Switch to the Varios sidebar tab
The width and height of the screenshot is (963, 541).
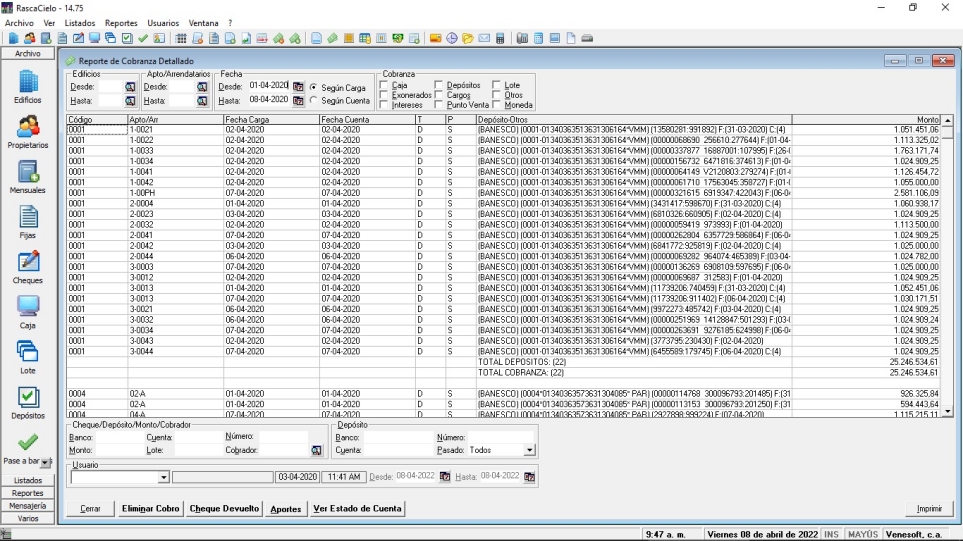(x=28, y=519)
